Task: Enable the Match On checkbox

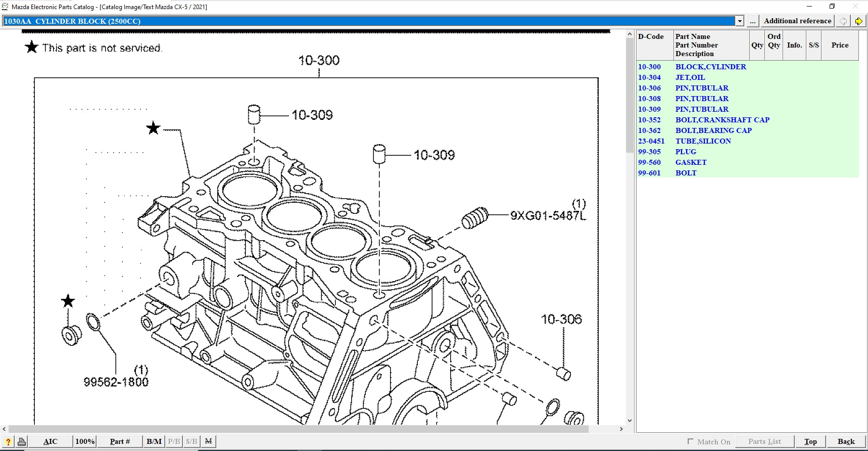Action: (x=691, y=441)
